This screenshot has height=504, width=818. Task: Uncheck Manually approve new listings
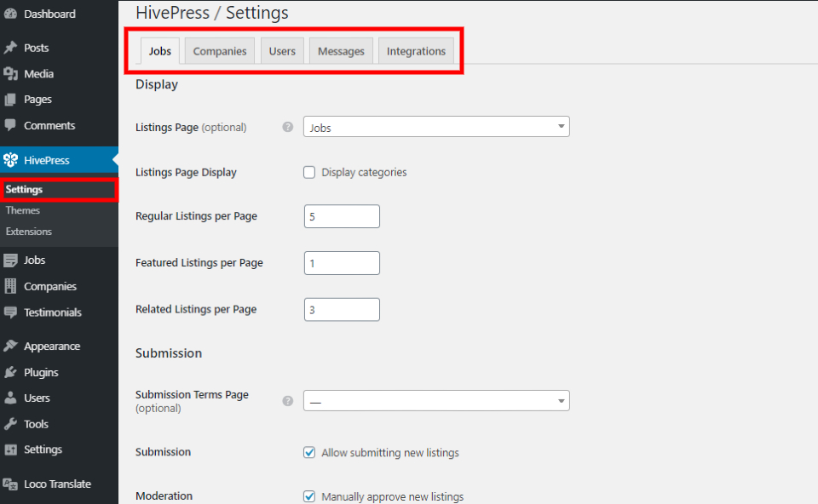(x=309, y=495)
